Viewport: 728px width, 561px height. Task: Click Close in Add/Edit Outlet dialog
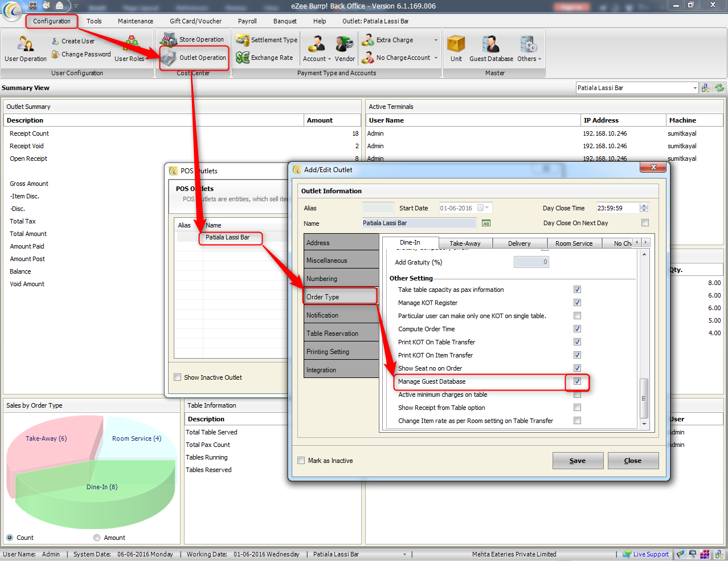[x=633, y=461]
